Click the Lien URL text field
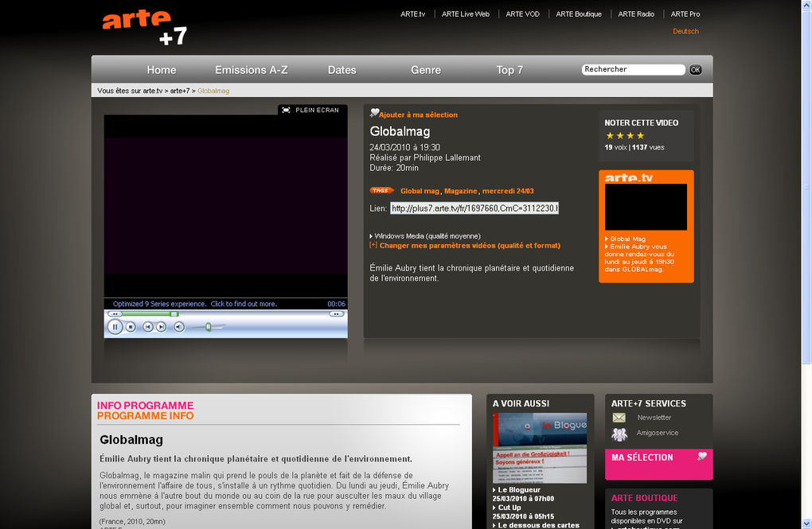Viewport: 812px width, 529px height. click(x=474, y=208)
